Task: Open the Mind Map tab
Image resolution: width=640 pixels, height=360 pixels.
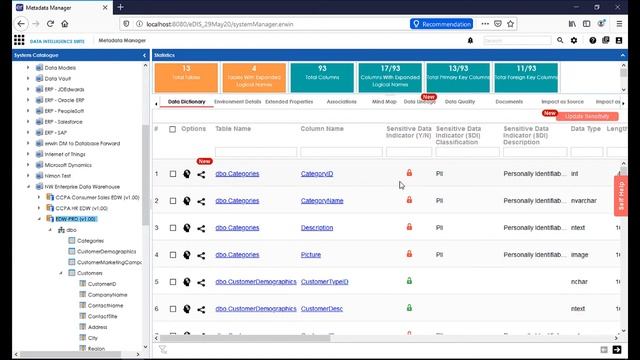Action: click(384, 102)
